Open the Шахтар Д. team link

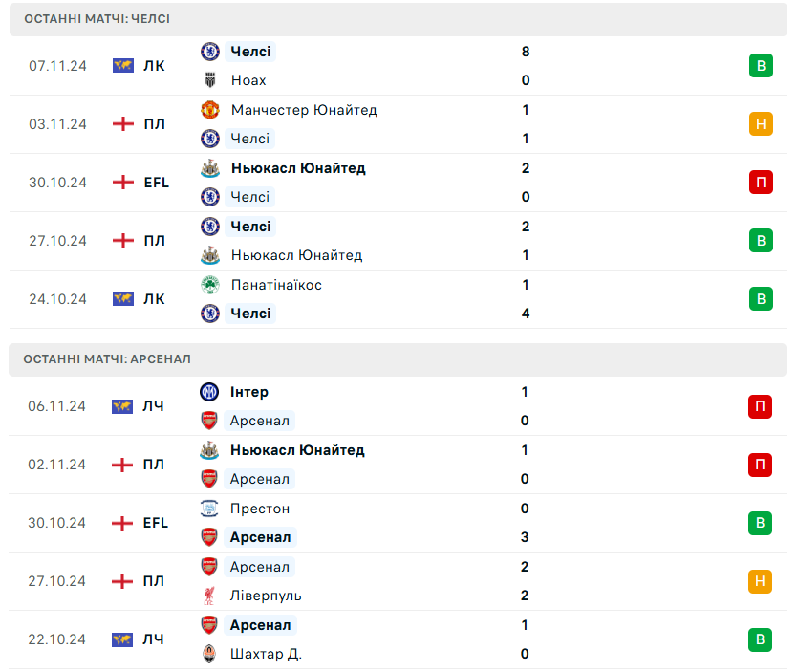pyautogui.click(x=266, y=654)
